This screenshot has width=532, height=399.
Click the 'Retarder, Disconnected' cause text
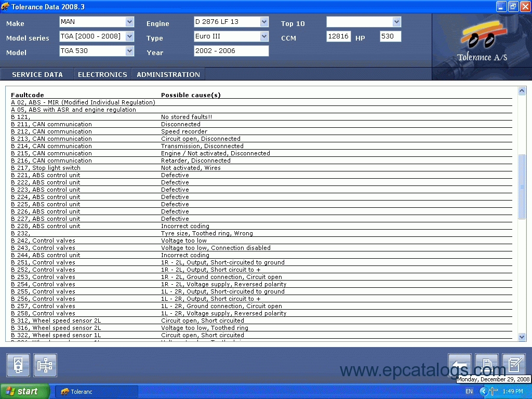pyautogui.click(x=196, y=161)
